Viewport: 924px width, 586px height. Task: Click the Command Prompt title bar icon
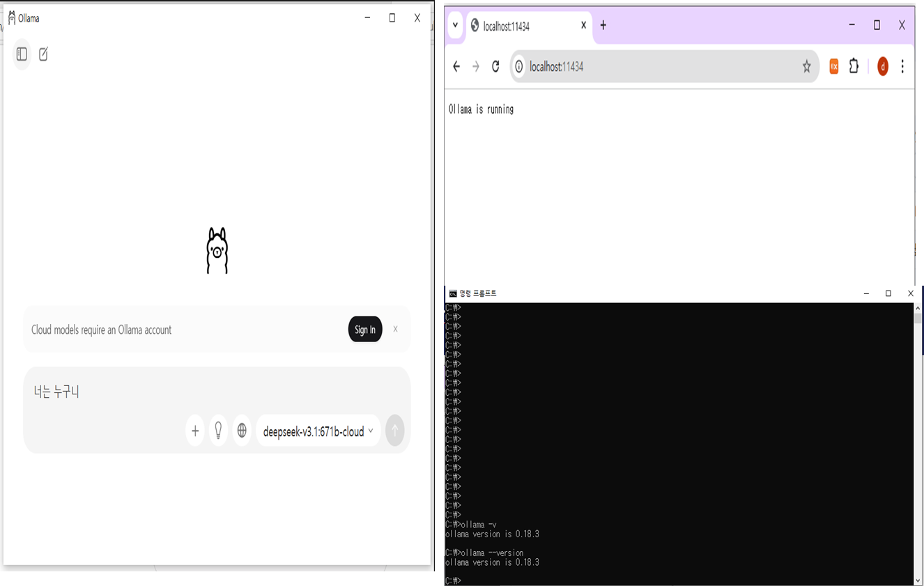point(453,294)
